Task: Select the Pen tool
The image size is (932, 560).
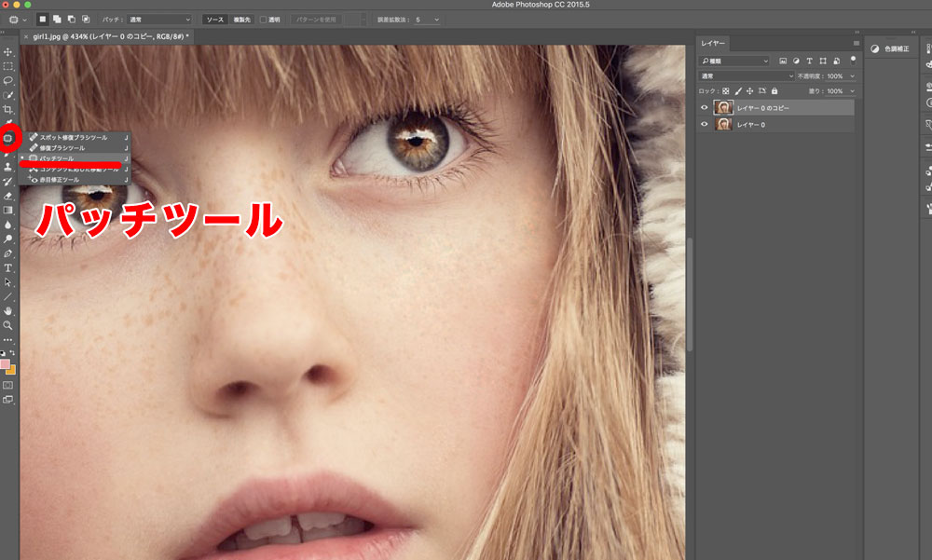Action: point(7,253)
